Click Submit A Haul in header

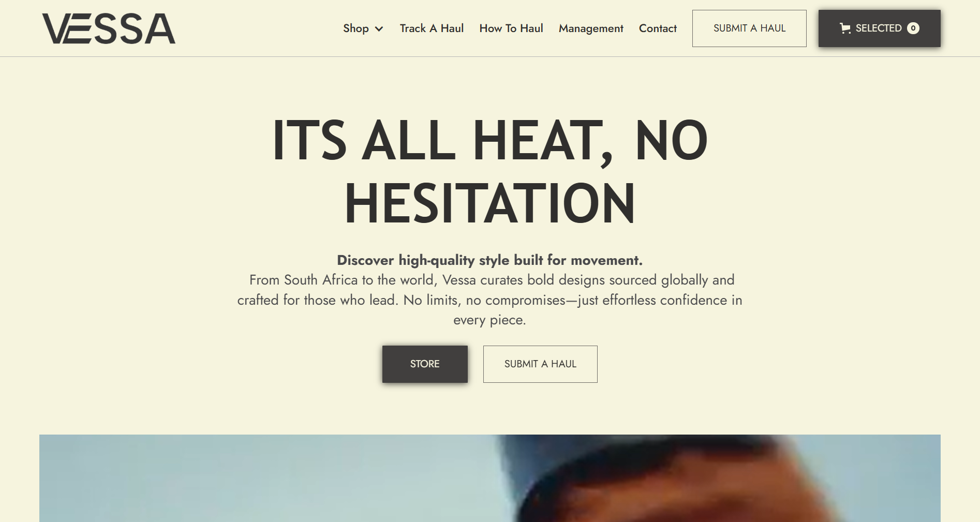click(x=749, y=28)
